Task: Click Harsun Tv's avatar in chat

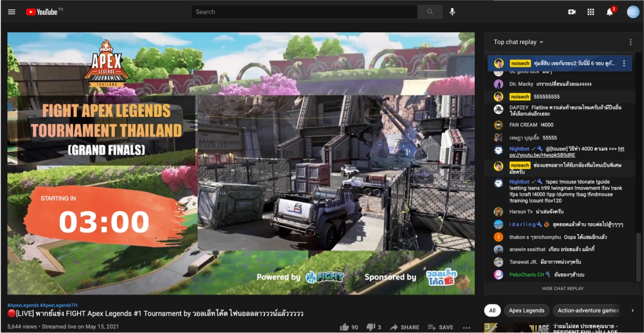Action: [x=499, y=212]
